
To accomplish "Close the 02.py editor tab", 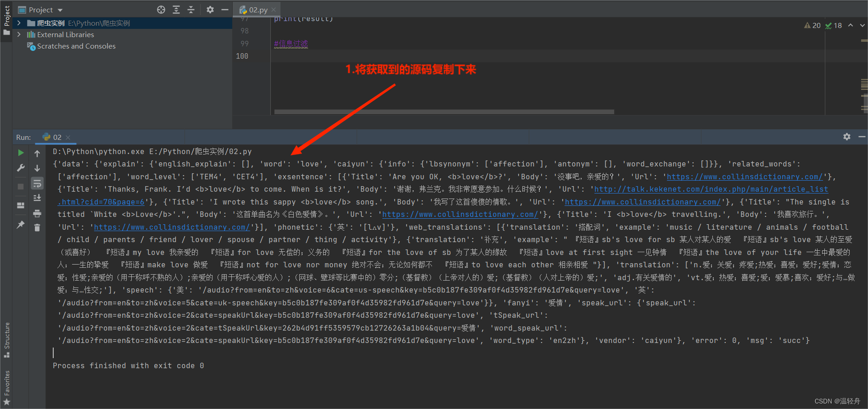I will pos(274,10).
